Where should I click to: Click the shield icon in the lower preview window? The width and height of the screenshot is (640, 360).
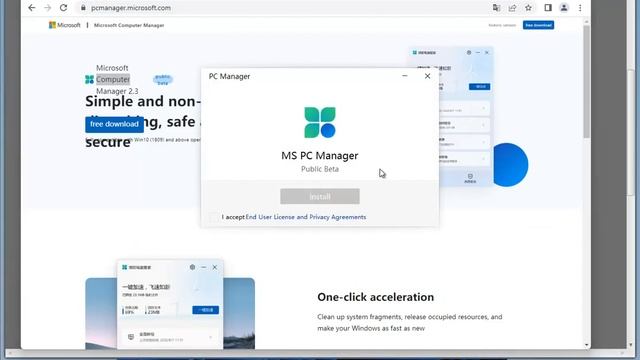click(x=131, y=337)
